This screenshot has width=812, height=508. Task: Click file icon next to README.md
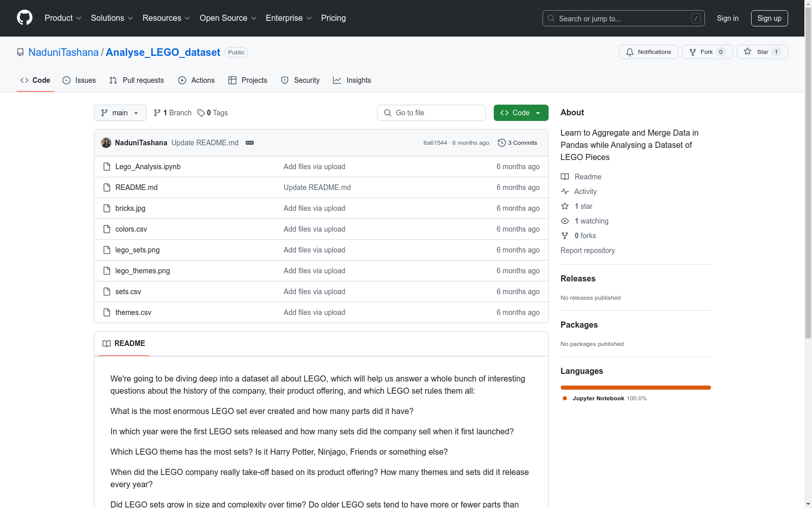coord(107,187)
